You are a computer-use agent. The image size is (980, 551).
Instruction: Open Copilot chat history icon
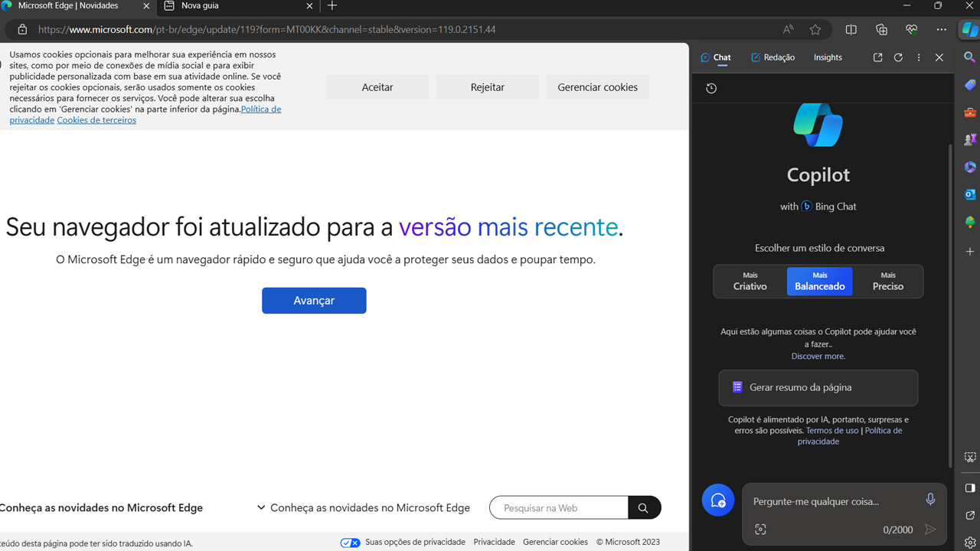click(x=711, y=89)
